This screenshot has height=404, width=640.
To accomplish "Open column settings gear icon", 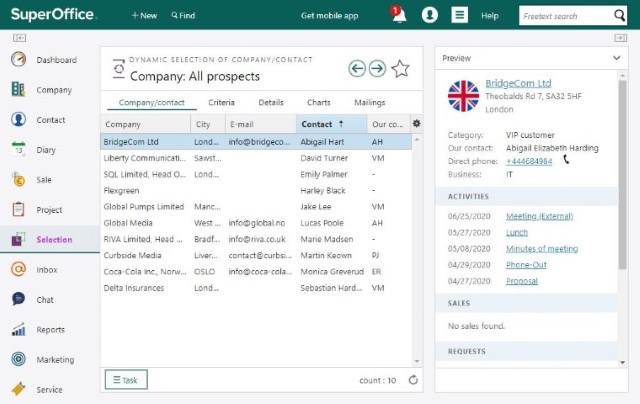I will 416,123.
